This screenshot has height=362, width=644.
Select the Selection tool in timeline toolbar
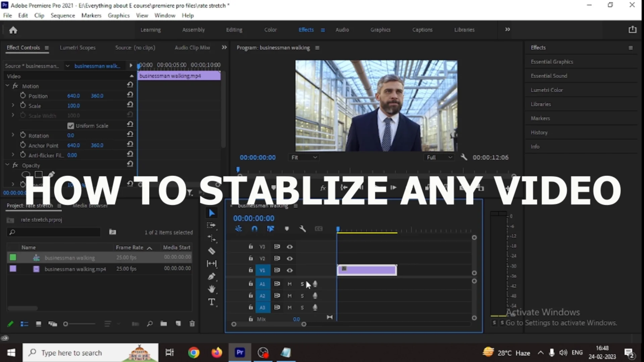(212, 213)
